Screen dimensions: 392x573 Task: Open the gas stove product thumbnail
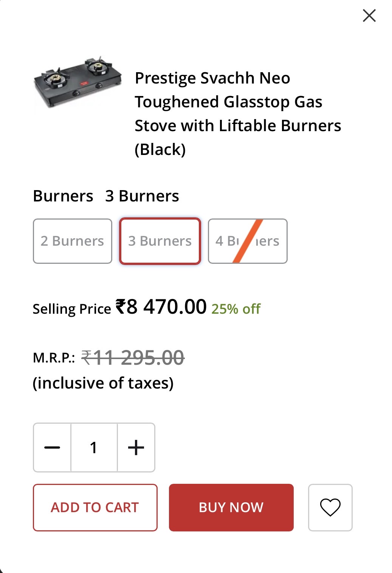click(78, 83)
